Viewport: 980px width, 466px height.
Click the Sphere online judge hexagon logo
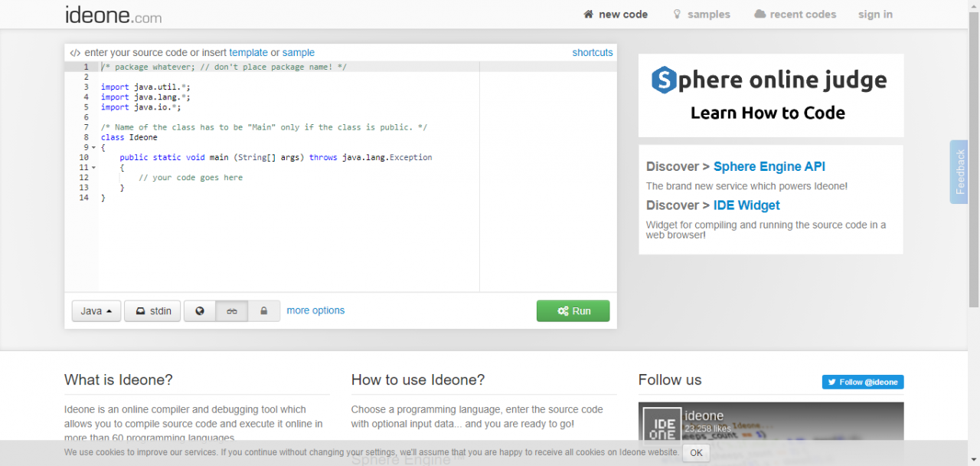662,80
